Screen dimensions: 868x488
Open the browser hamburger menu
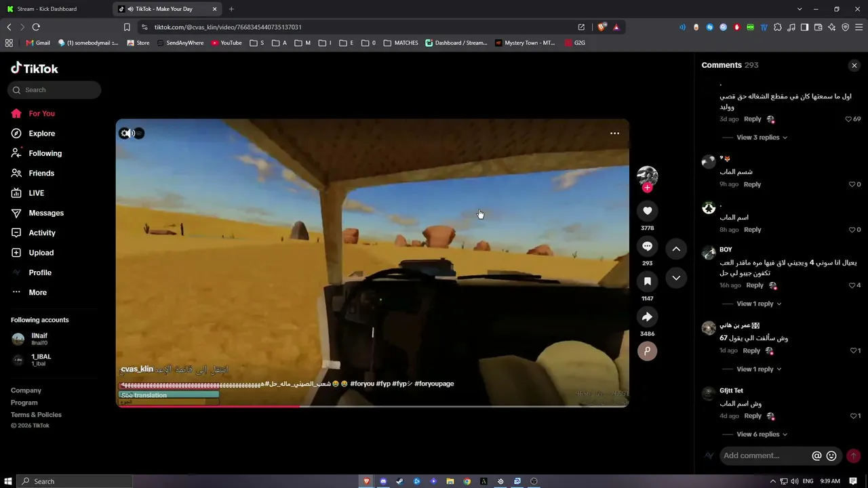pyautogui.click(x=859, y=27)
